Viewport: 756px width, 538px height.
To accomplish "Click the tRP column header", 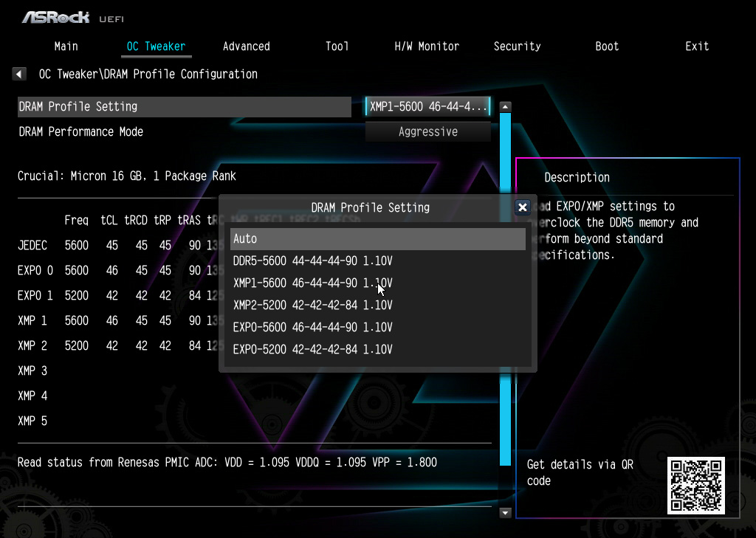I will tap(162, 221).
